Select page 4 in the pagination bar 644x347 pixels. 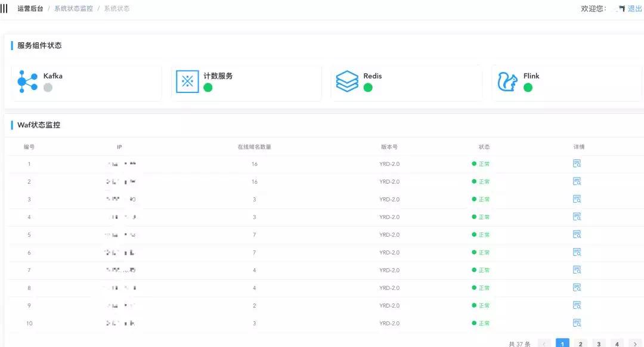[616, 343]
